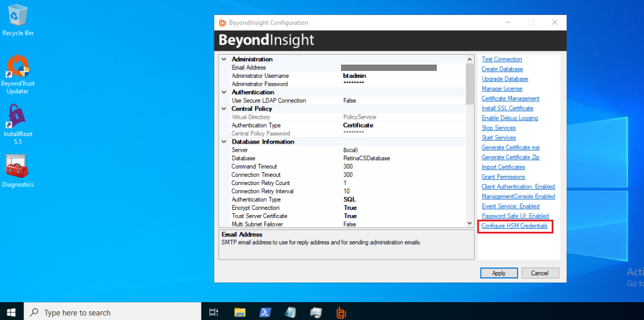Select the Central Policy Password row
Image resolution: width=644 pixels, height=320 pixels.
(x=348, y=133)
